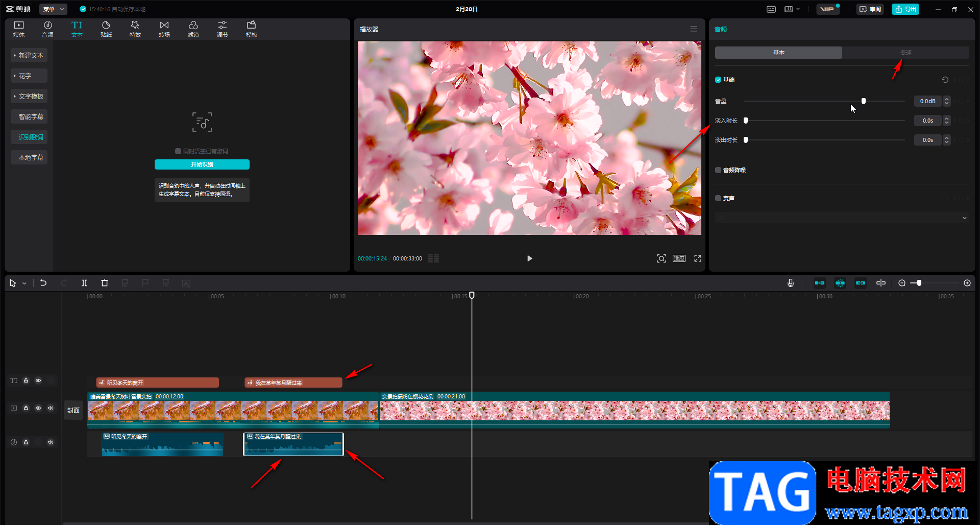
Task: Open the 菜单 menu dropdown
Action: [53, 9]
